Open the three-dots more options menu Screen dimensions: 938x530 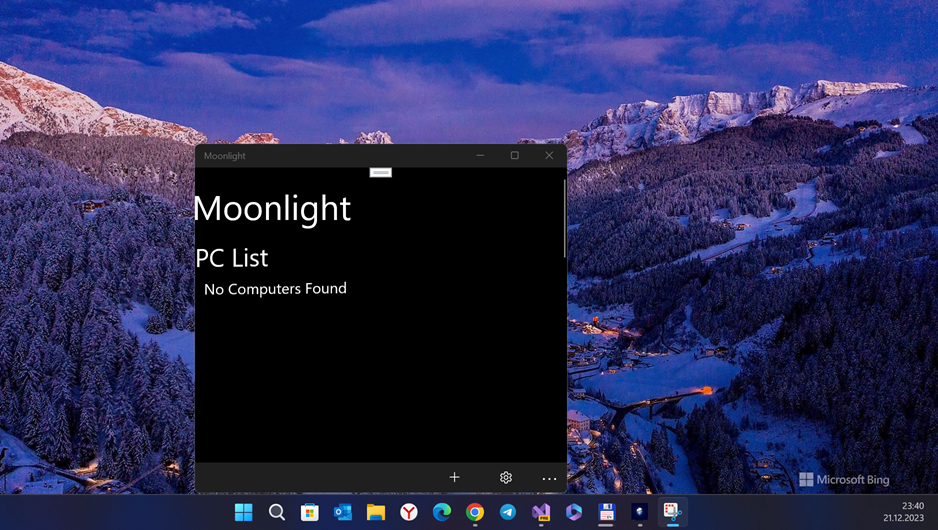tap(549, 478)
